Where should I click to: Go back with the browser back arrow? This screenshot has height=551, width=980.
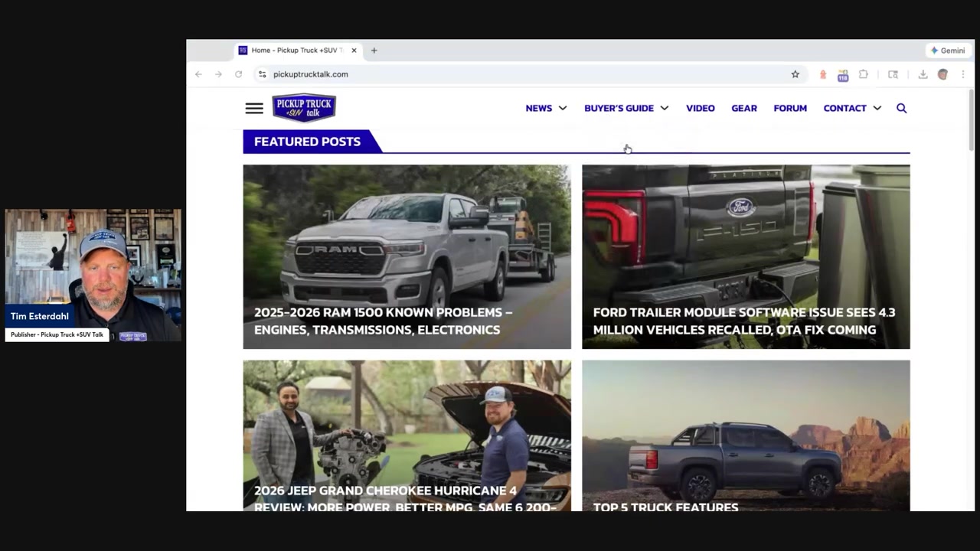click(x=198, y=74)
